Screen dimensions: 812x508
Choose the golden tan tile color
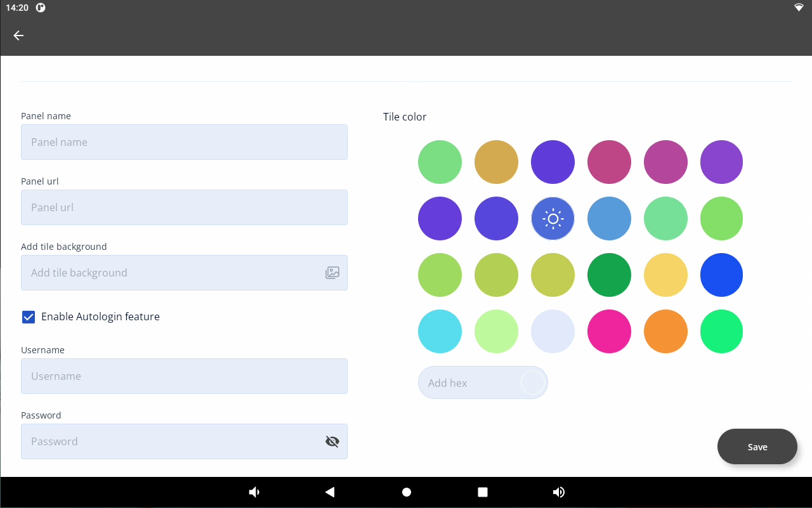(x=496, y=162)
